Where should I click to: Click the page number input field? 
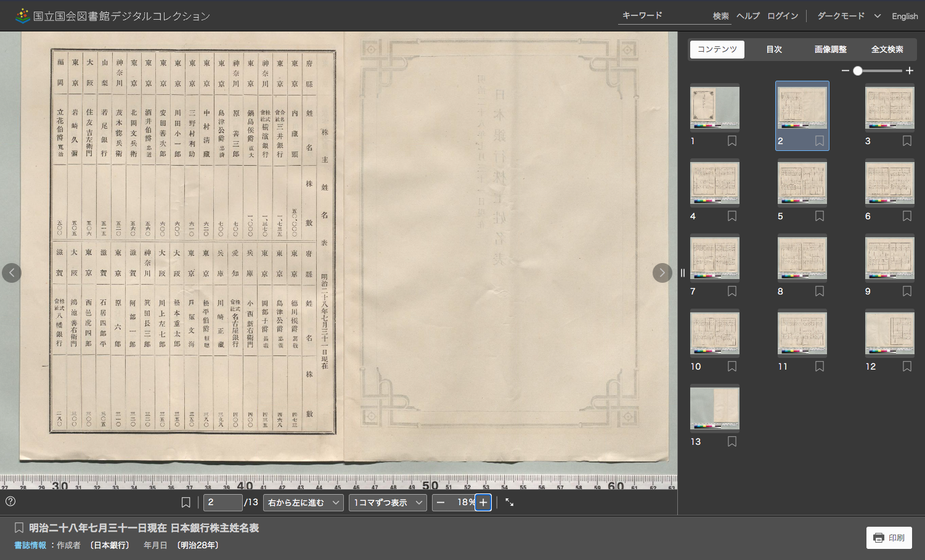pyautogui.click(x=223, y=503)
